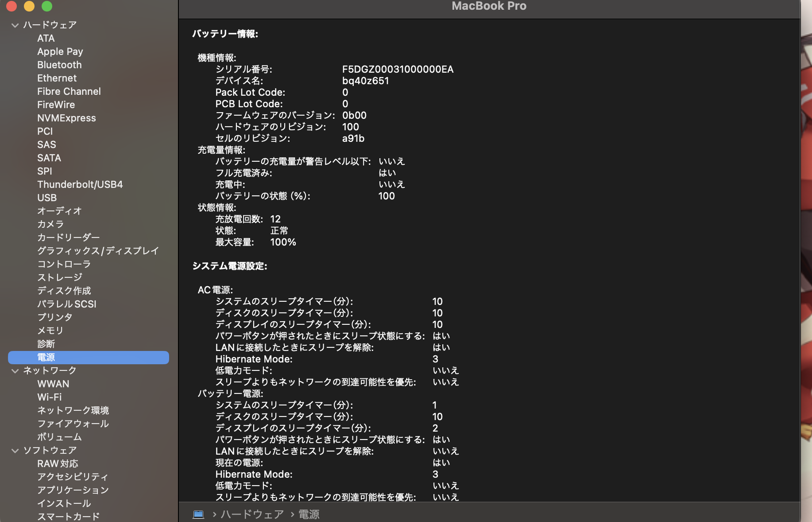Click ハードウェア in the path bar
Image resolution: width=812 pixels, height=522 pixels.
252,514
